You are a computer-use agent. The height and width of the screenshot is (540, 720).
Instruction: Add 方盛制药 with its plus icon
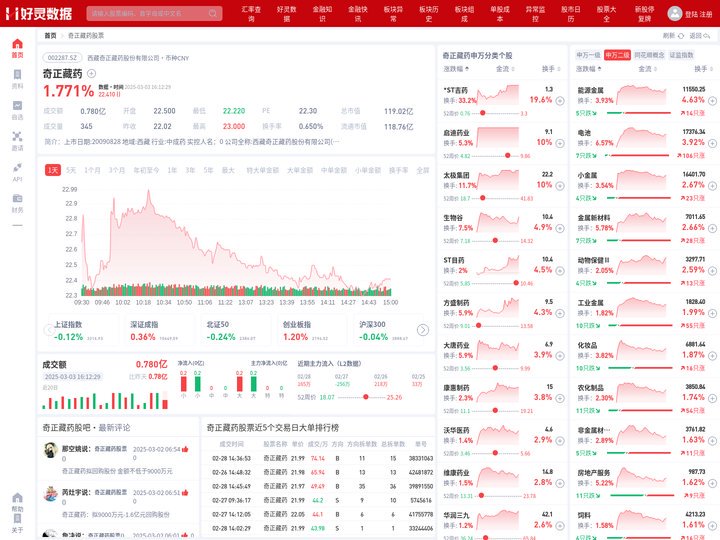pyautogui.click(x=560, y=313)
